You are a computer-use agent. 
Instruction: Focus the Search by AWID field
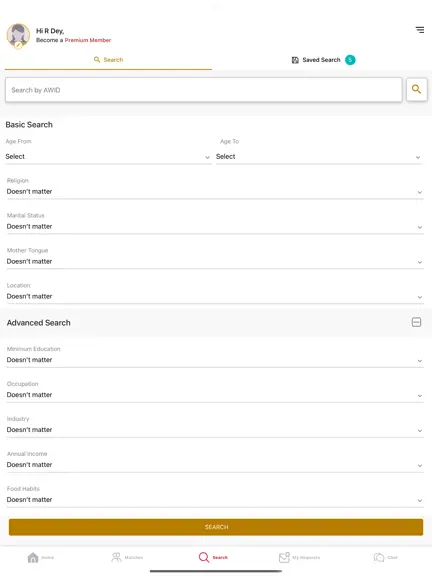pos(204,90)
